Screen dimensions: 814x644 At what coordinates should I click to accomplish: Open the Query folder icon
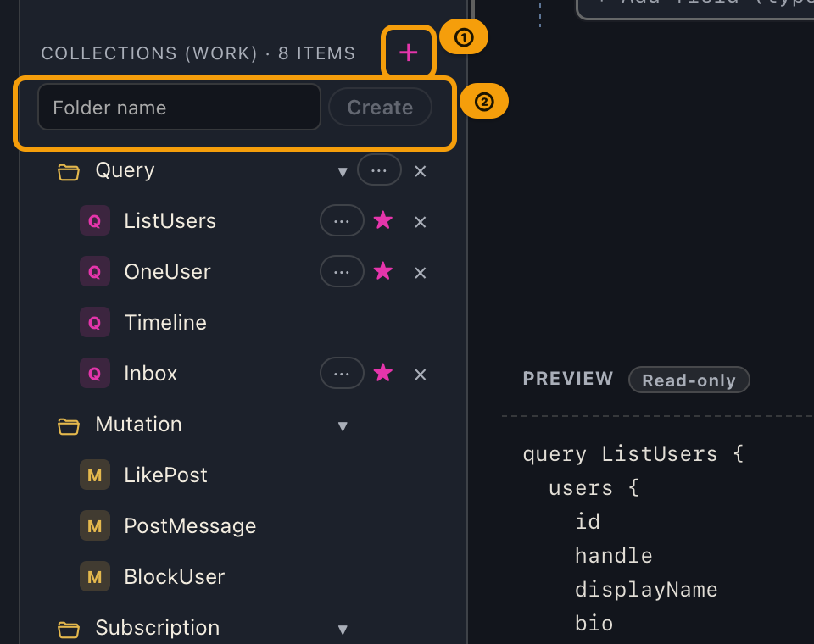pyautogui.click(x=69, y=171)
